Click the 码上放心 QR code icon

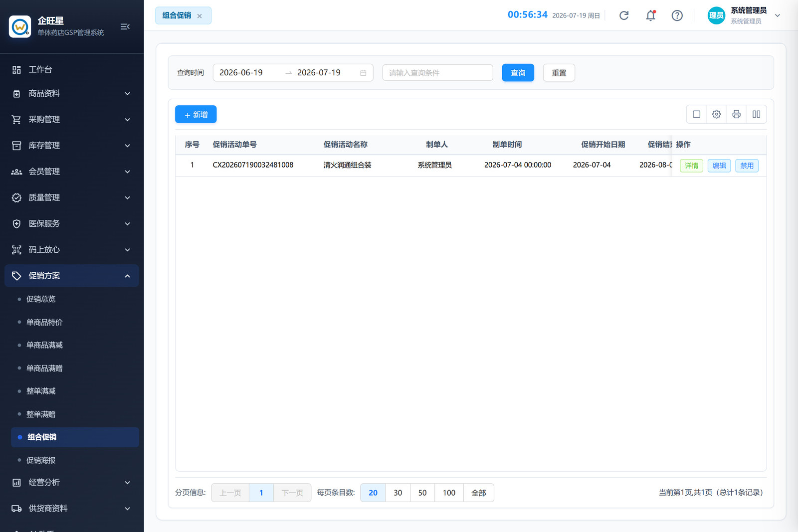(x=16, y=250)
